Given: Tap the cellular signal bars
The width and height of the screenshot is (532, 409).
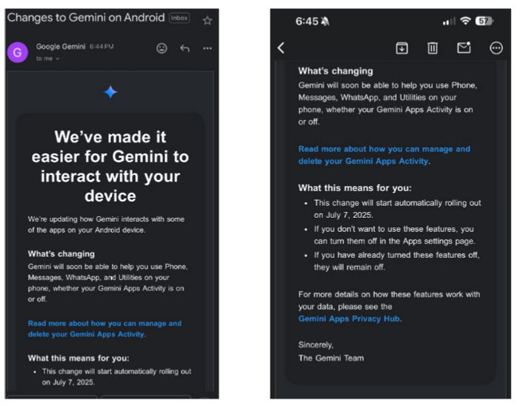Looking at the screenshot, I should pyautogui.click(x=449, y=21).
